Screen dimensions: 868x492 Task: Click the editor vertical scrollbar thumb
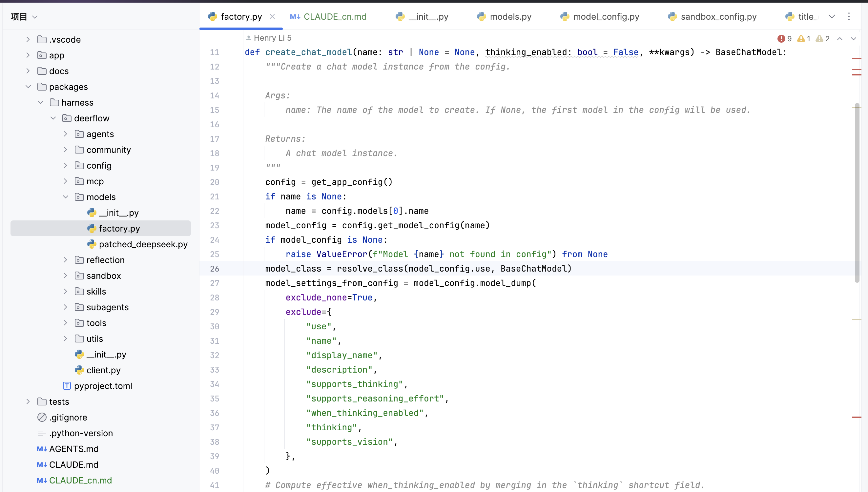tap(857, 193)
